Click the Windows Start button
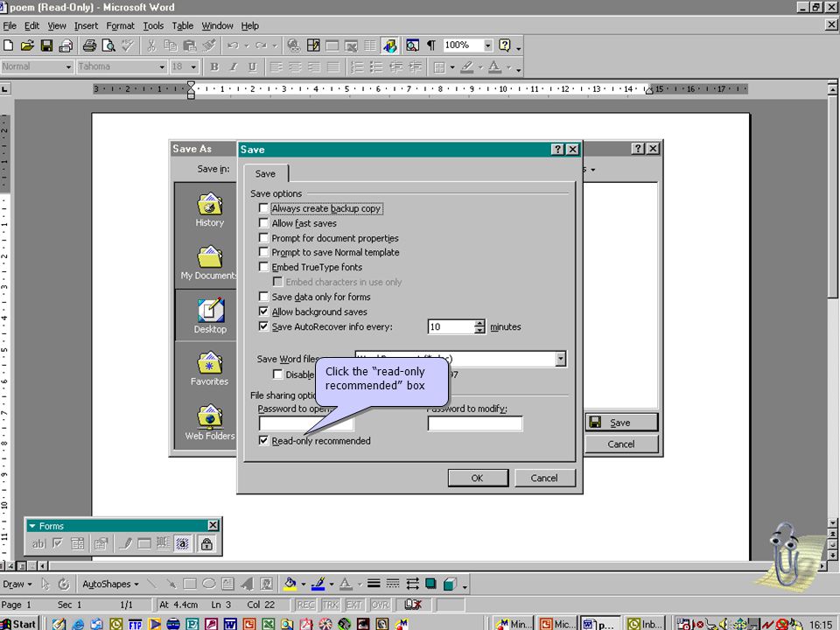Viewport: 840px width, 630px height. [x=19, y=624]
